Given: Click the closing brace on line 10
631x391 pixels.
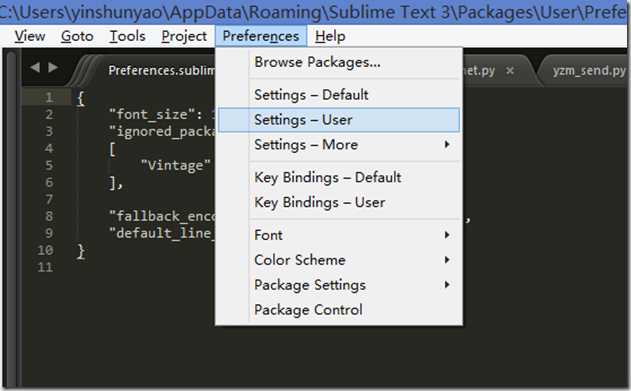Looking at the screenshot, I should coord(81,251).
